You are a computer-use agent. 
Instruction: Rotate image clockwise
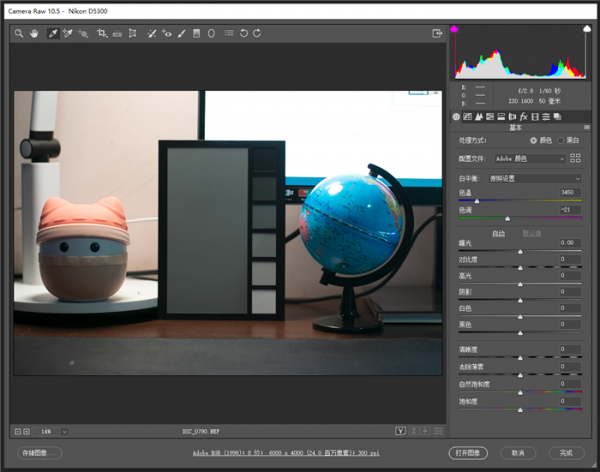click(257, 33)
